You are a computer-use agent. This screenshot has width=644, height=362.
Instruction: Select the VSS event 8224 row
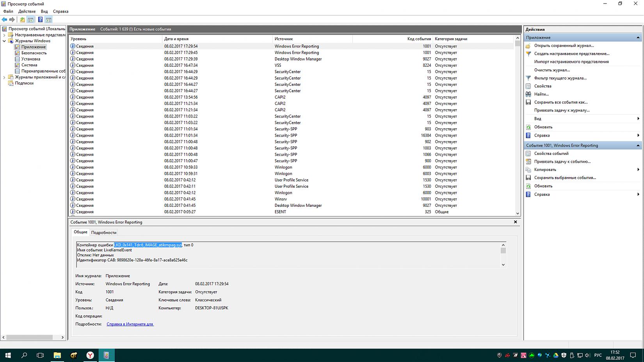pyautogui.click(x=292, y=66)
